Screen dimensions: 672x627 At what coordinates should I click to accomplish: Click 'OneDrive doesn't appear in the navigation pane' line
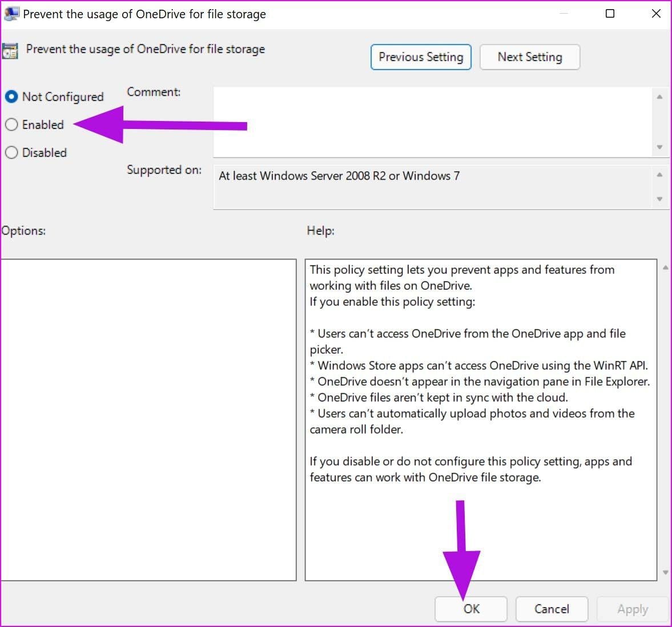click(480, 382)
